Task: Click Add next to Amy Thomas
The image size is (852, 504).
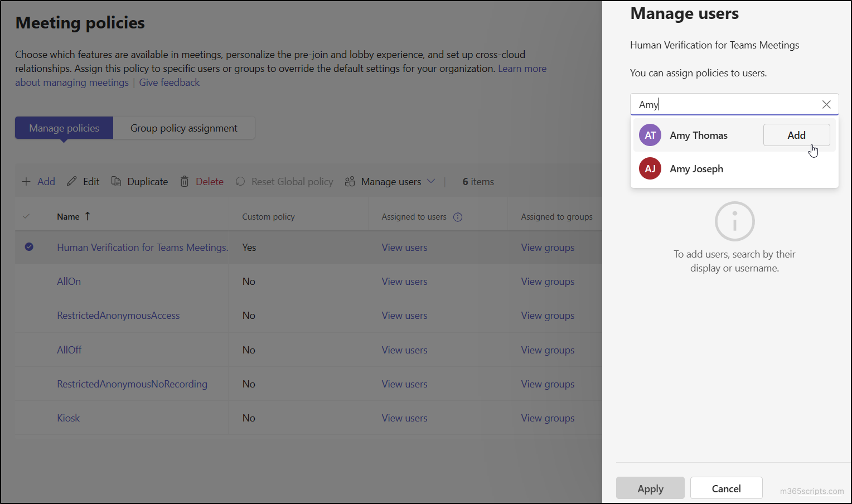Action: click(x=796, y=134)
